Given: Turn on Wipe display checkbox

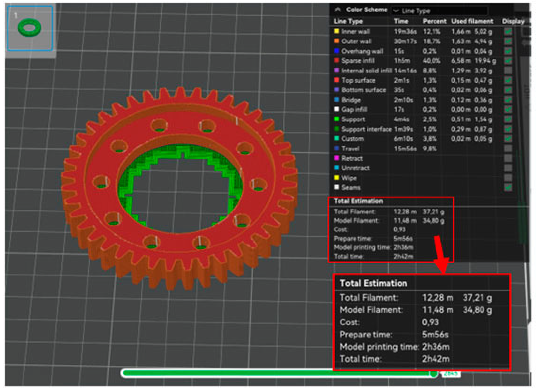Looking at the screenshot, I should click(x=508, y=178).
